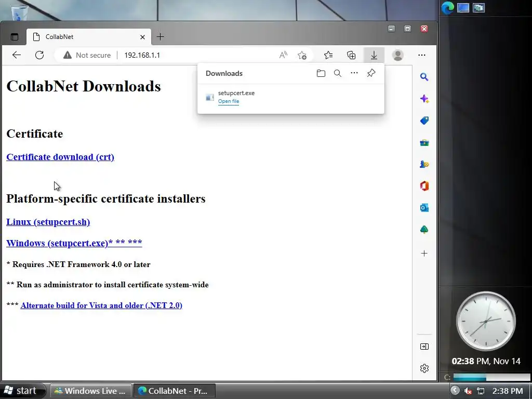Toggle the Downloads toolbar button
Viewport: 532px width, 399px height.
[x=374, y=55]
